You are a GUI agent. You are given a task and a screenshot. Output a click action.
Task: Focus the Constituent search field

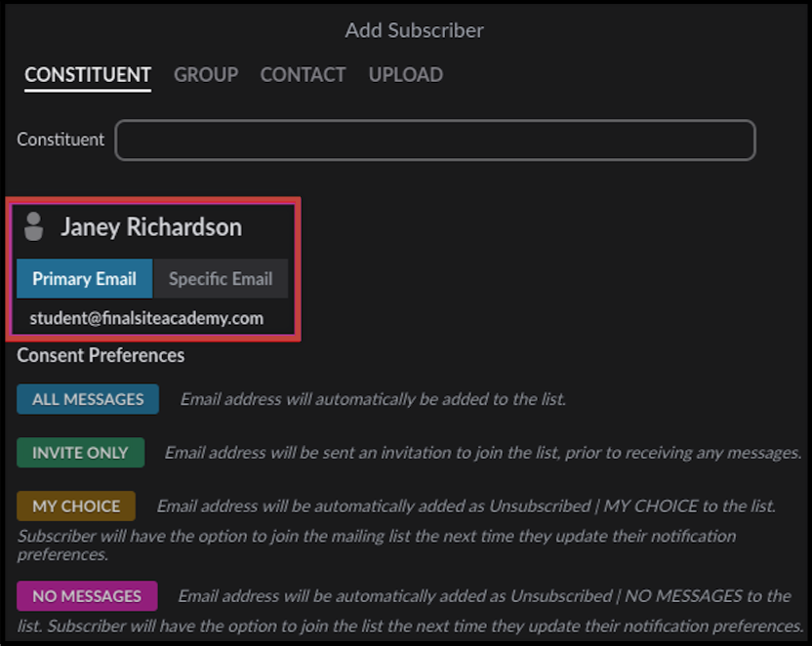click(435, 140)
